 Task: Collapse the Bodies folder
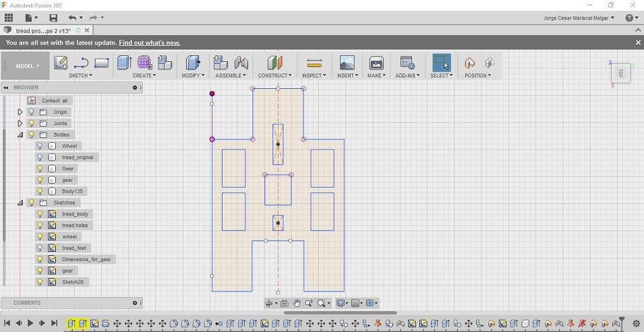click(20, 135)
